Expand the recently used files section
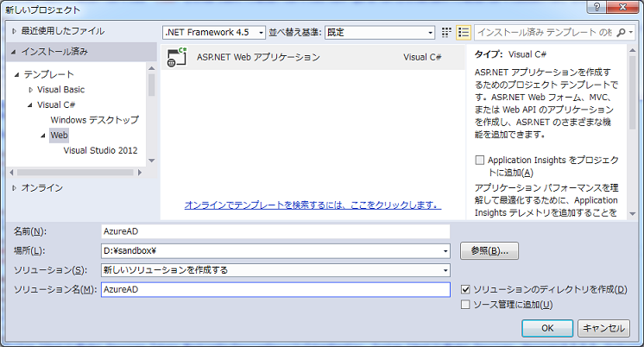Screen dimensions: 644x347 tap(14, 31)
